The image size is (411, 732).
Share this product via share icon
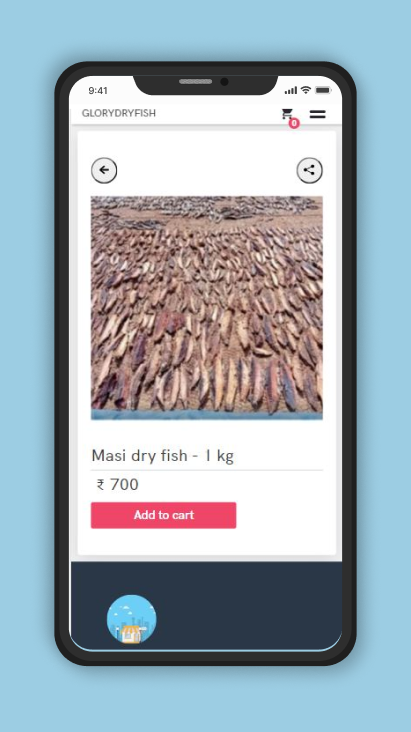pos(309,170)
